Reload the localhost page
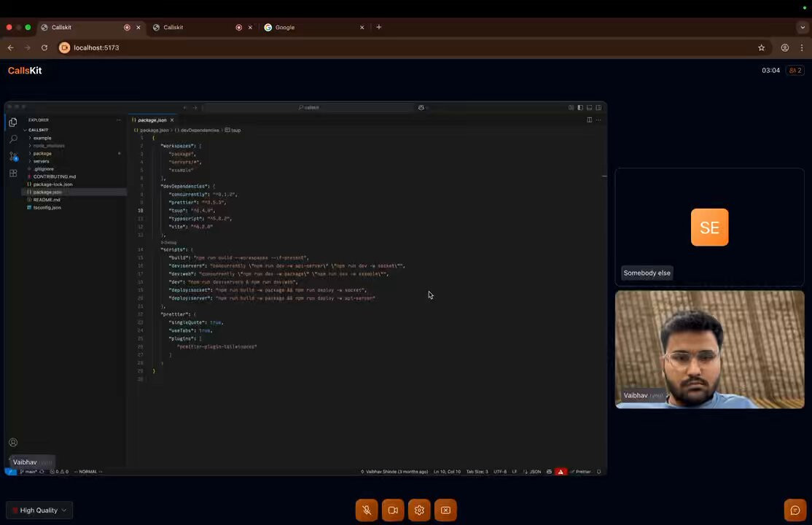The width and height of the screenshot is (812, 525). pyautogui.click(x=44, y=47)
